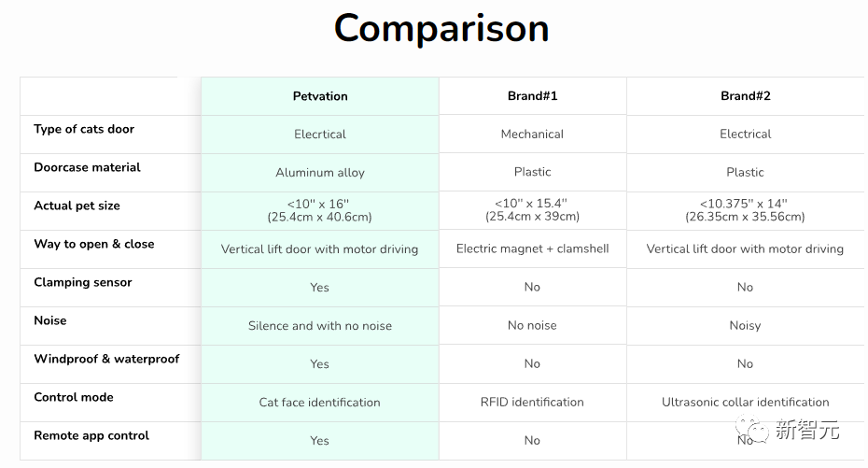Click the "Noisy" cell under Brand#2

[x=745, y=326]
